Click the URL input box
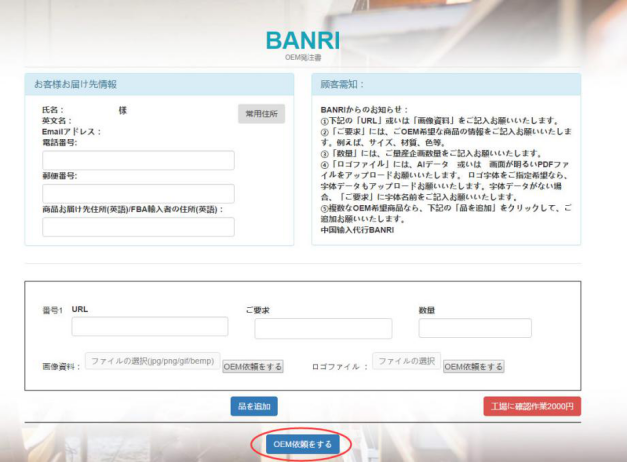This screenshot has width=627, height=462. click(x=149, y=327)
